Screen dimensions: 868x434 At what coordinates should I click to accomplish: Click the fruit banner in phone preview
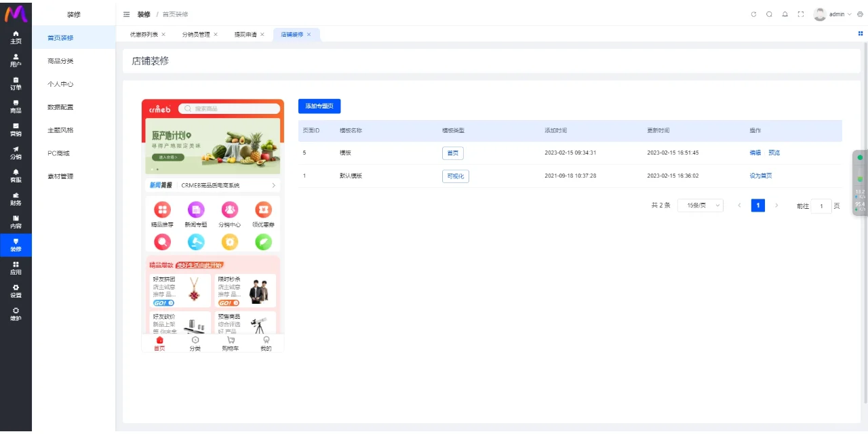click(x=213, y=146)
